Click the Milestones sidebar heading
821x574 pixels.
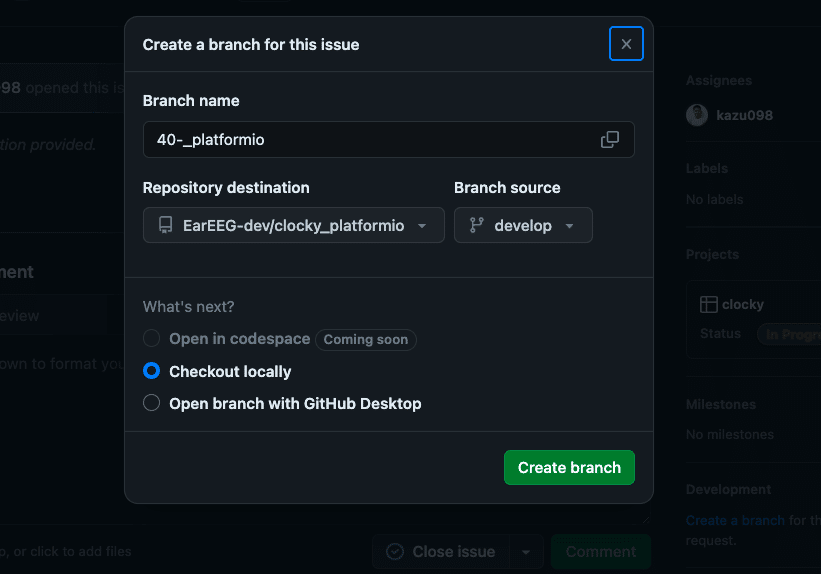pos(720,404)
